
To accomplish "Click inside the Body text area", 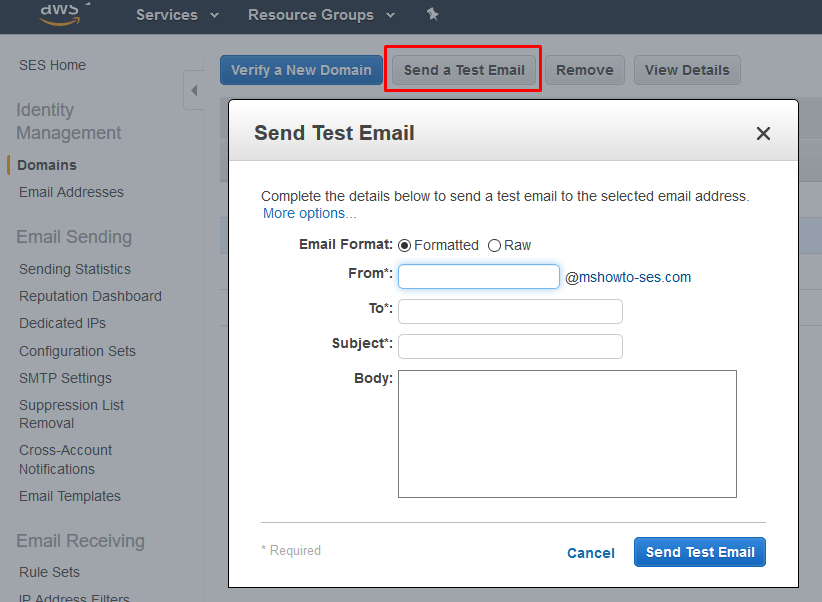I will pos(567,433).
